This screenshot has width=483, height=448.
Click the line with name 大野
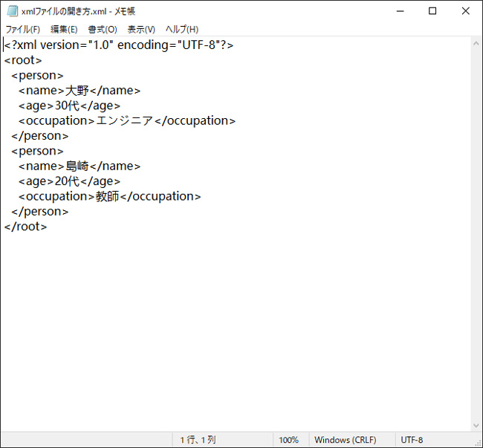point(80,91)
